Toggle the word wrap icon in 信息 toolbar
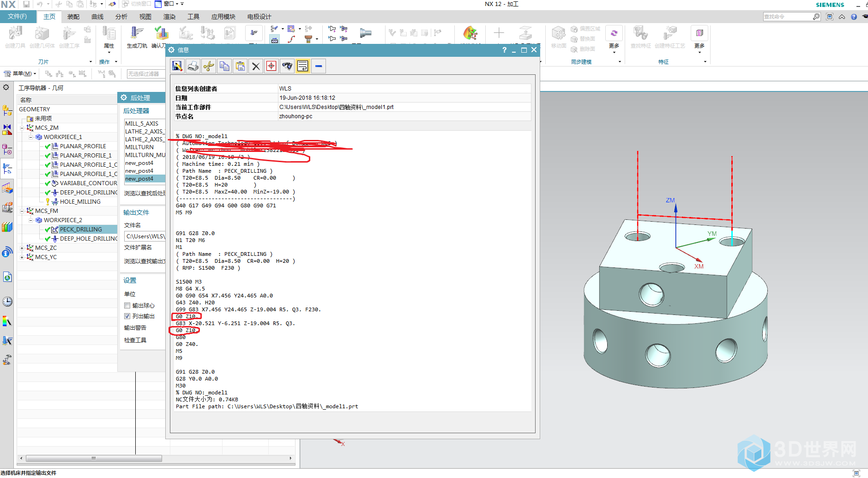868x478 pixels. (x=303, y=66)
